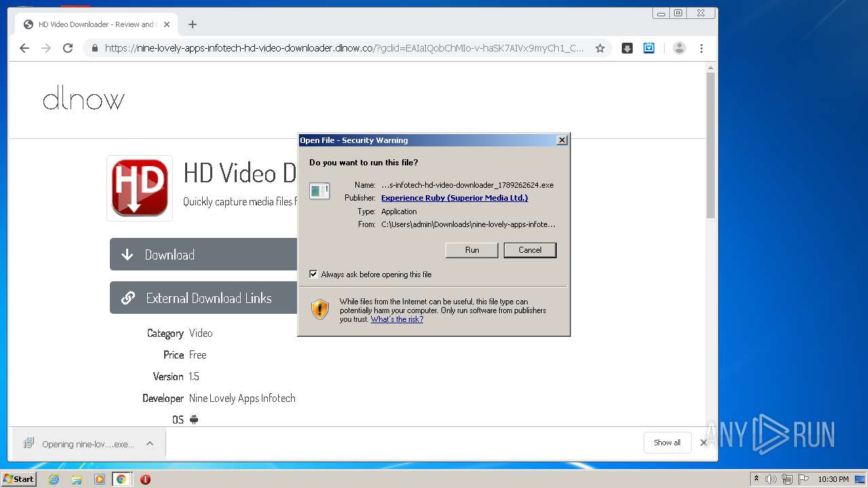
Task: Click the HD Video Downloader app icon
Action: click(x=140, y=188)
